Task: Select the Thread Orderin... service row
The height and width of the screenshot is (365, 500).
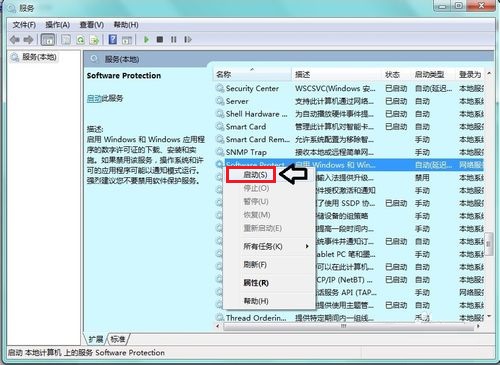Action: [x=349, y=318]
